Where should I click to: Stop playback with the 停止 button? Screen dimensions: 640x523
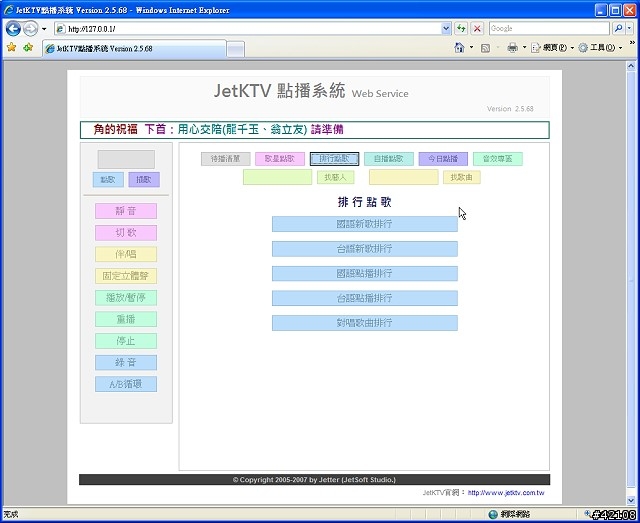click(126, 341)
